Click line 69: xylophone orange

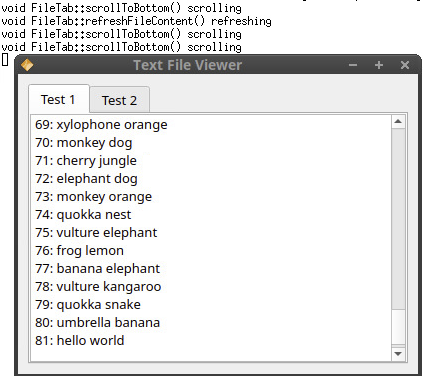coord(101,125)
